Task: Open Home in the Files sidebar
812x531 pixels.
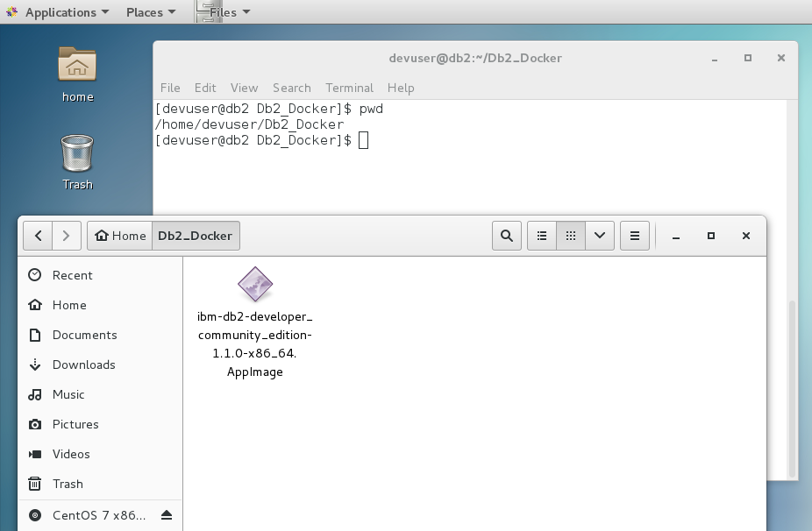Action: point(100,305)
